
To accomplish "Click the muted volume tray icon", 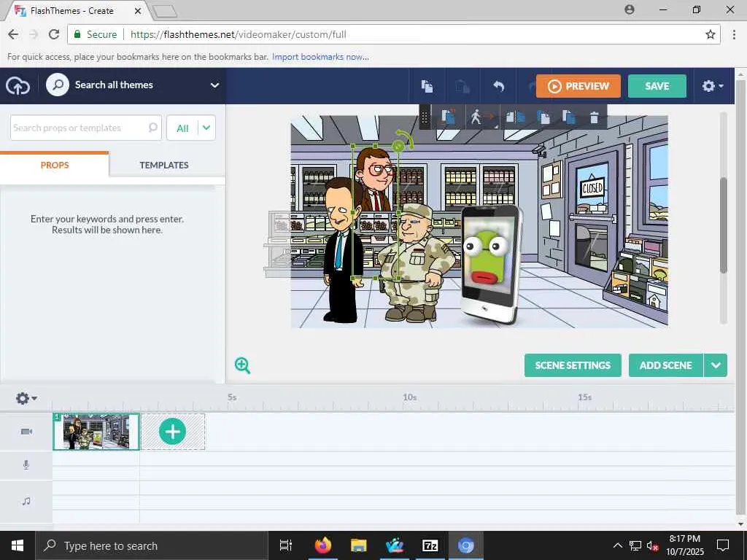I will click(x=653, y=545).
